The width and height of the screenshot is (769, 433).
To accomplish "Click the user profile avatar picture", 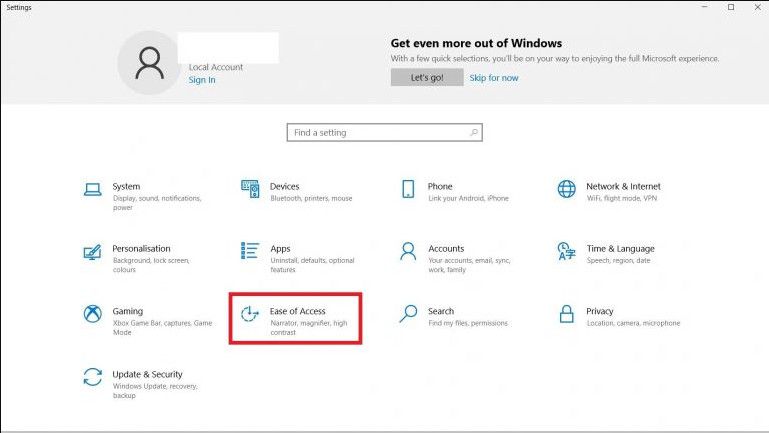I will coord(150,63).
